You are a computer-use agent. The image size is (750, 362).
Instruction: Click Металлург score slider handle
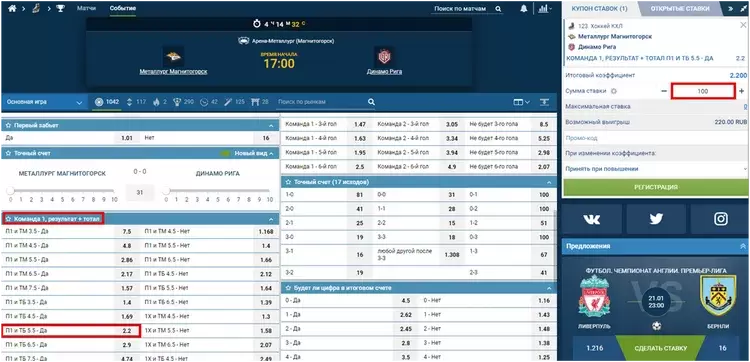tap(10, 191)
